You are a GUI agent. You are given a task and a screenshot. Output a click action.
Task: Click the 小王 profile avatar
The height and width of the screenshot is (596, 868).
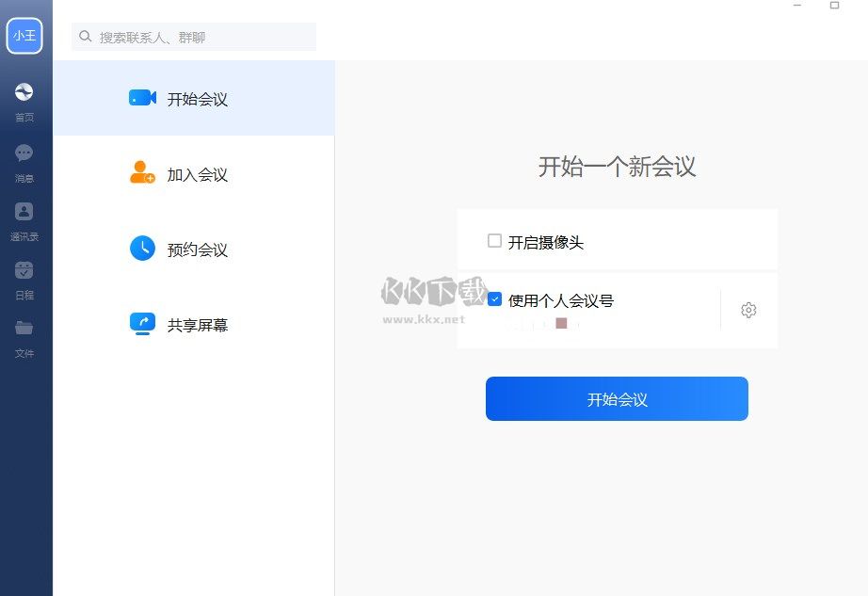tap(25, 36)
